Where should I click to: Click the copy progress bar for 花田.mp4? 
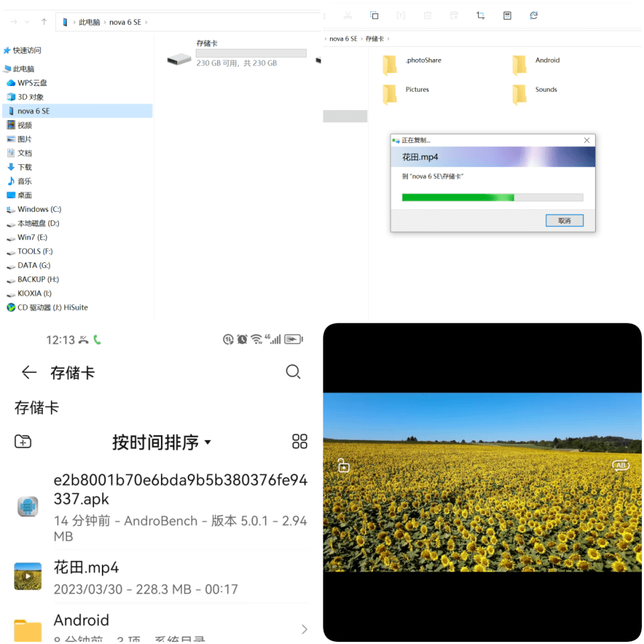pyautogui.click(x=492, y=197)
